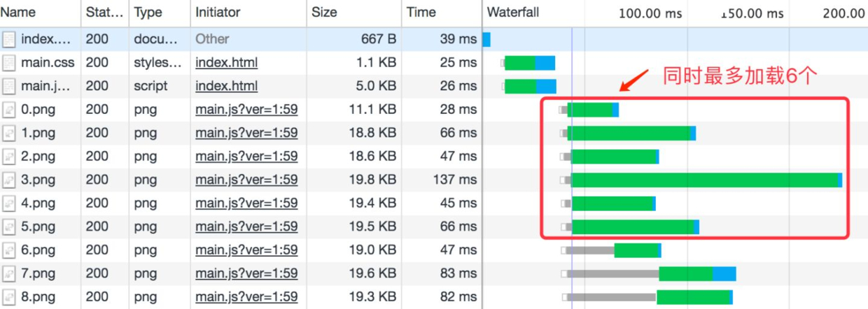The image size is (868, 309).
Task: Select the 0.png image file icon
Action: coord(8,110)
